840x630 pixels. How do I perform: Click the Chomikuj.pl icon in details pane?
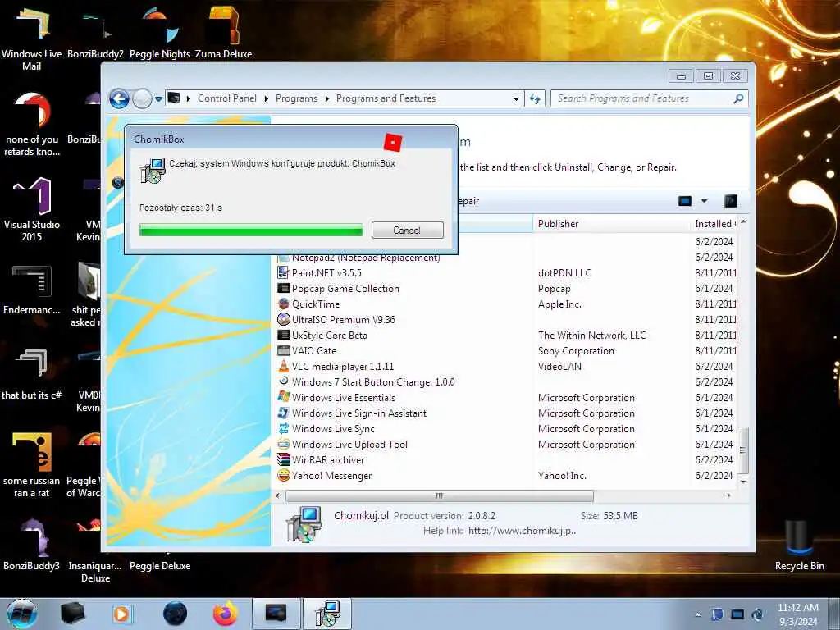coord(304,524)
